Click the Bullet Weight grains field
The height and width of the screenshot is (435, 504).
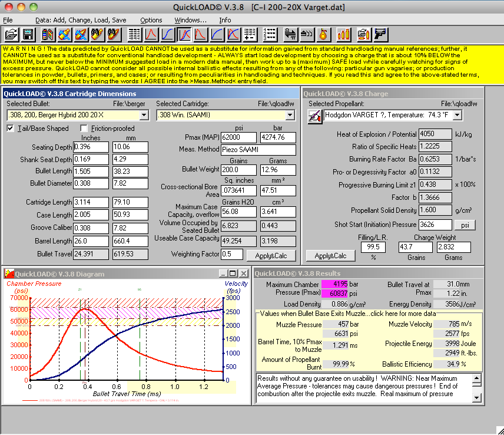[x=239, y=170]
